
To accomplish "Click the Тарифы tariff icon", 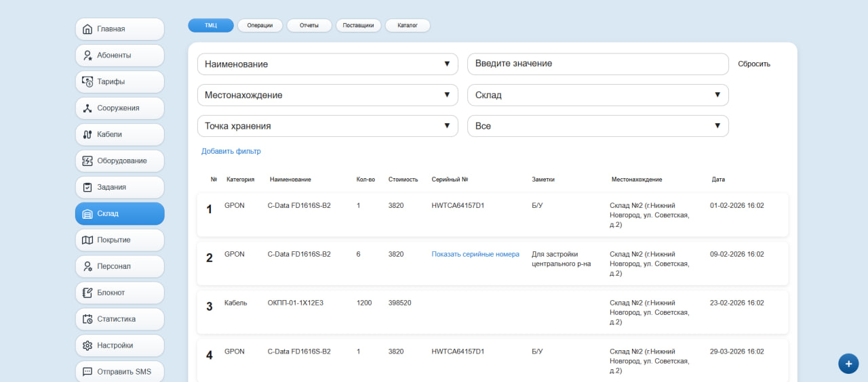I will (87, 82).
